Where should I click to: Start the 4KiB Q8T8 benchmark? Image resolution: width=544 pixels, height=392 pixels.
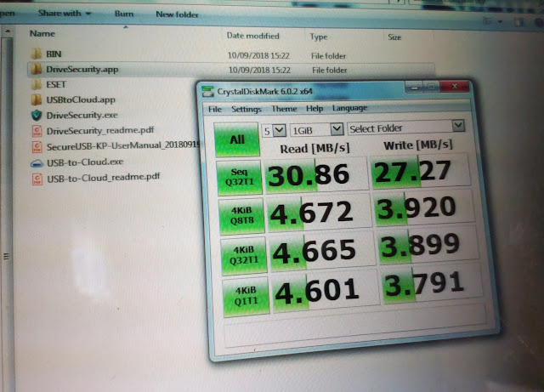point(241,216)
